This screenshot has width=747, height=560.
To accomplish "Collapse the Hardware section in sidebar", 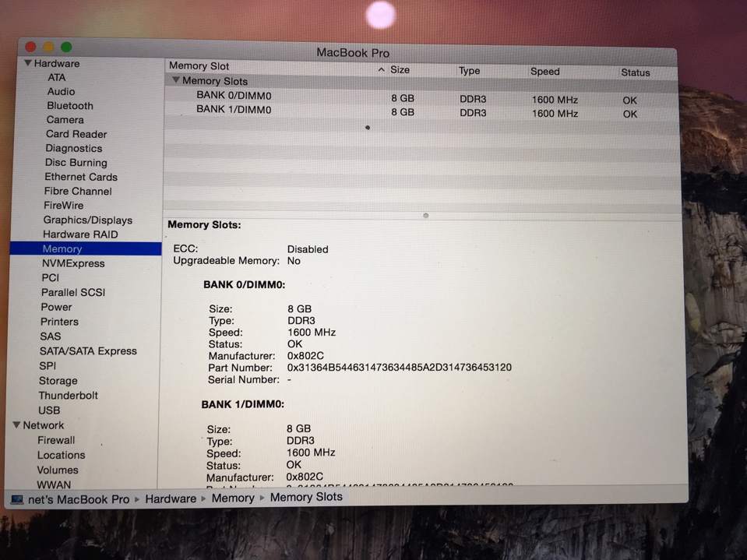I will 28,63.
